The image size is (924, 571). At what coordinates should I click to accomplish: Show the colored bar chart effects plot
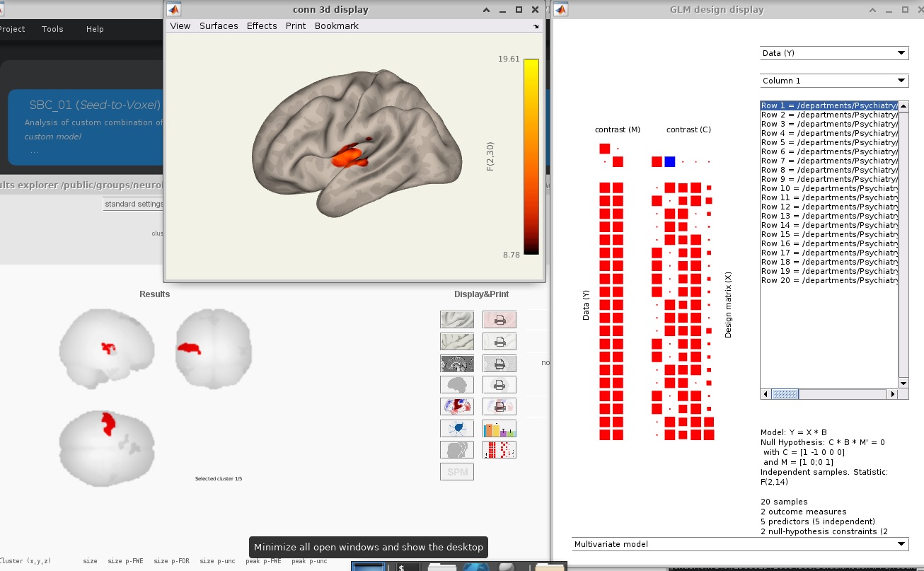click(x=499, y=428)
